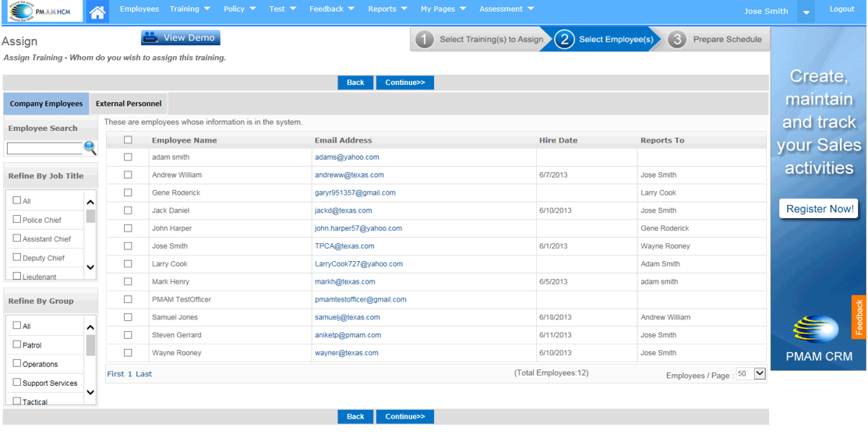Check the Police Chief job title filter
Image resolution: width=868 pixels, height=434 pixels.
pos(17,220)
